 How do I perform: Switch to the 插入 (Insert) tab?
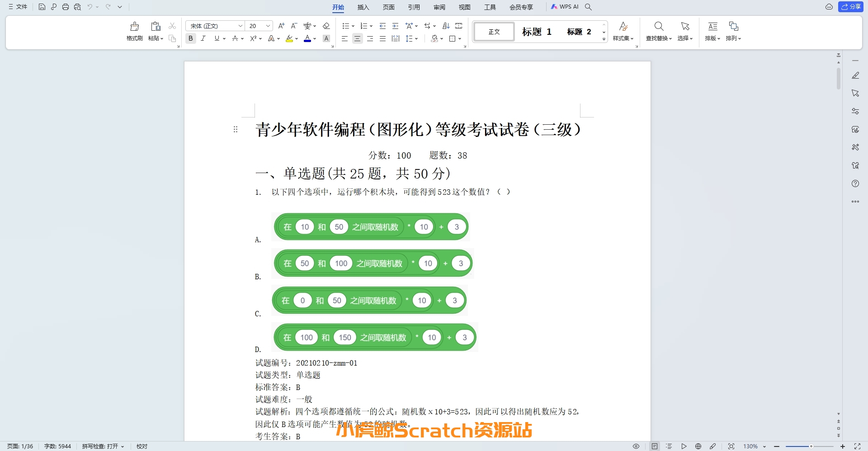click(363, 7)
